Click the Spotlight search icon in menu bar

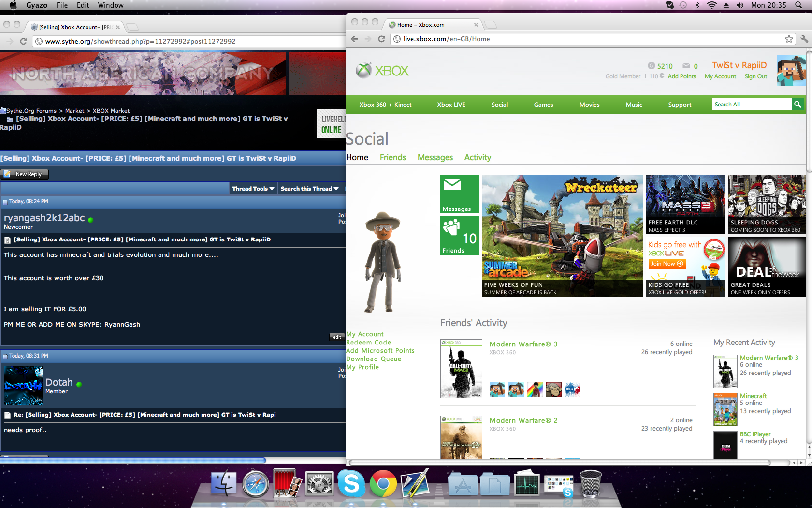point(798,5)
